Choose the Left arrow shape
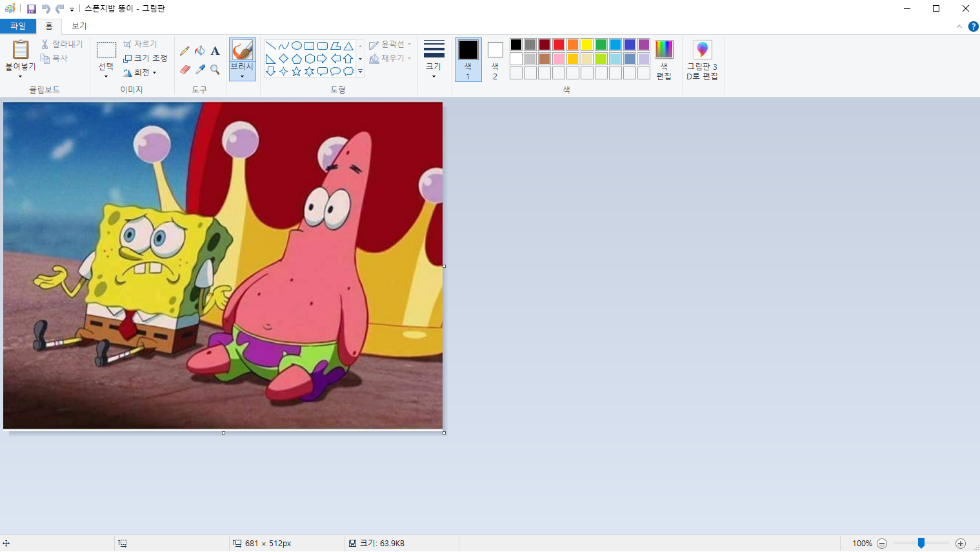The height and width of the screenshot is (552, 980). click(x=335, y=59)
